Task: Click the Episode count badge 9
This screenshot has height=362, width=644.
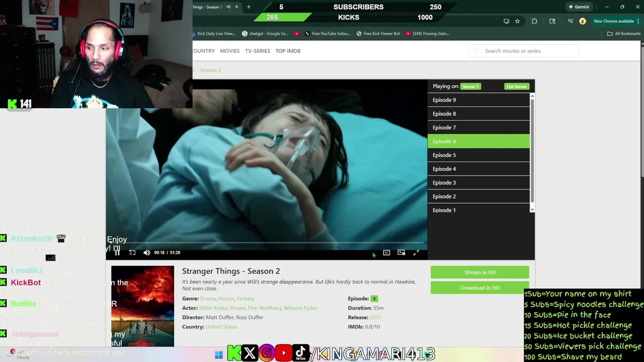Action: (x=374, y=299)
